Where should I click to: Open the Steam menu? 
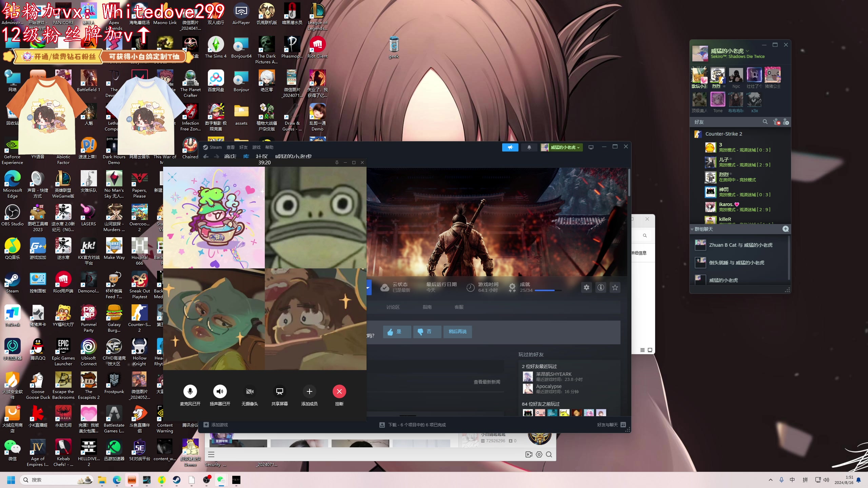pos(212,147)
